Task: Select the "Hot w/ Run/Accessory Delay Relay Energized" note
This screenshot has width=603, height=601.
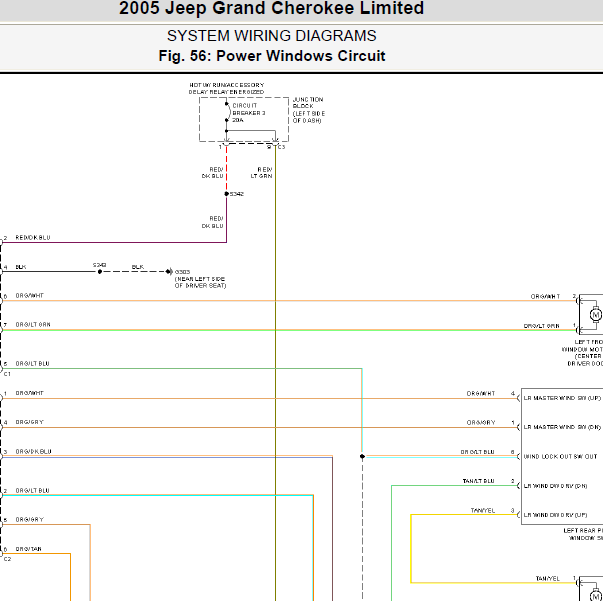Action: point(226,88)
